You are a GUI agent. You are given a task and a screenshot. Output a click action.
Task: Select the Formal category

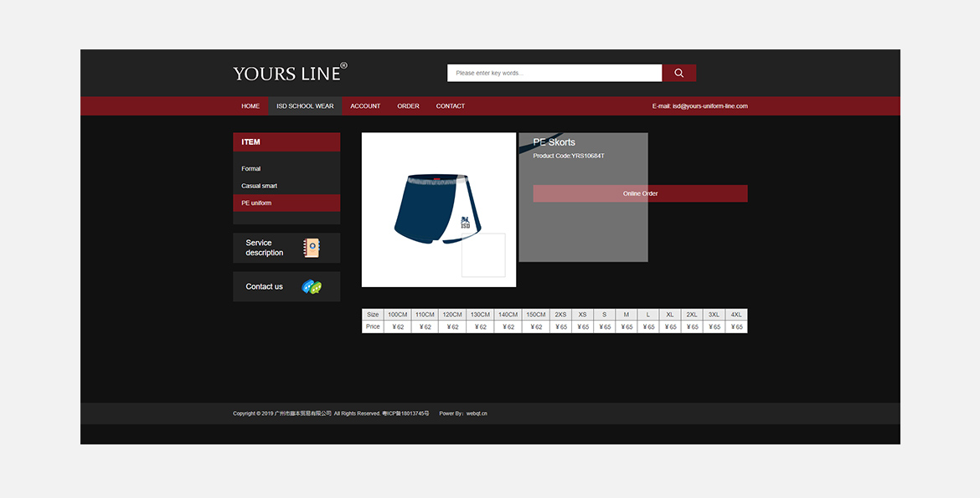coord(251,169)
